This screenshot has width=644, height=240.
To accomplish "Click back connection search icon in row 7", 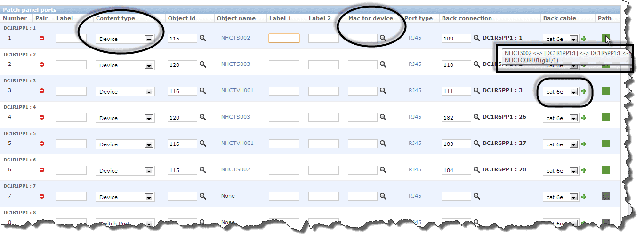I will pyautogui.click(x=476, y=196).
